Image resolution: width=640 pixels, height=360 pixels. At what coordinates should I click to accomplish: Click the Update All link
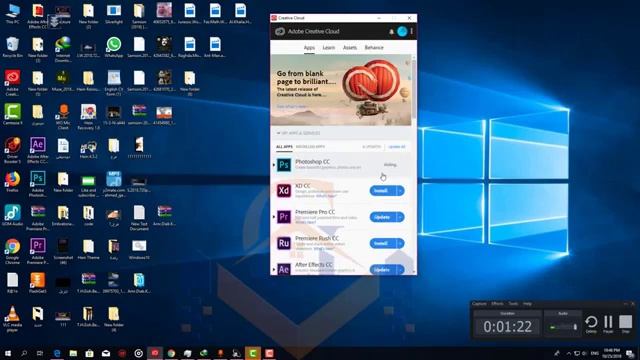click(x=397, y=147)
